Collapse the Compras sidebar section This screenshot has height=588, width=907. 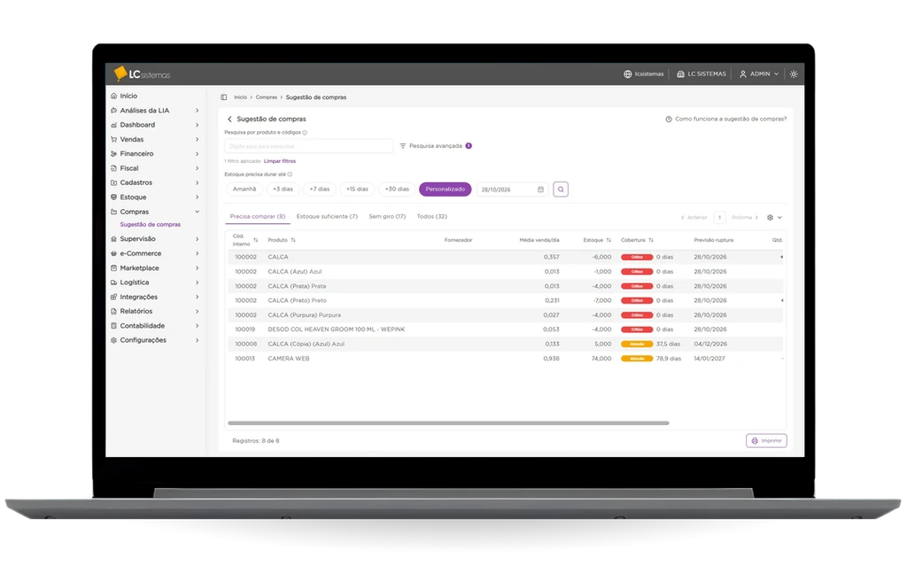(155, 212)
